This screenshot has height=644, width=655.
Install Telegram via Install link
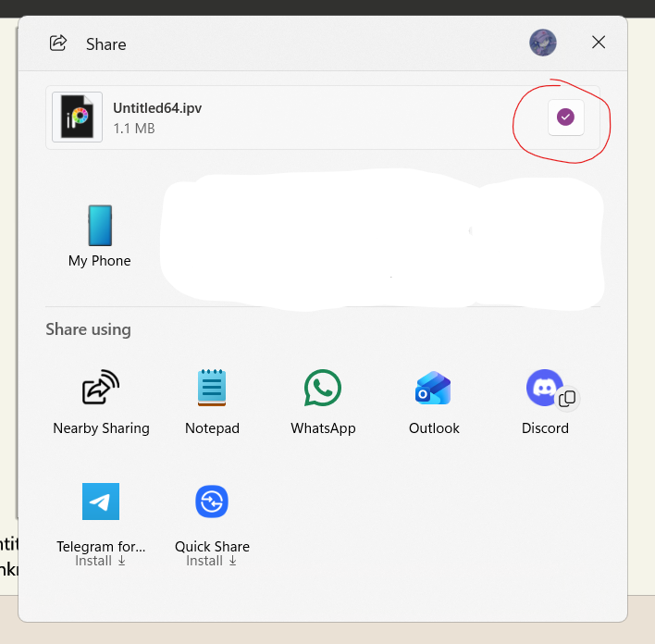point(100,561)
